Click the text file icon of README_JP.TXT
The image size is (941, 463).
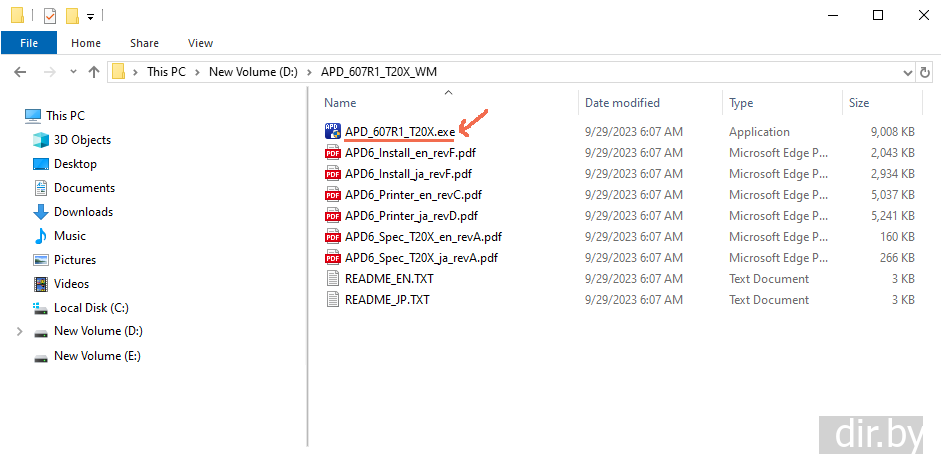(x=332, y=300)
